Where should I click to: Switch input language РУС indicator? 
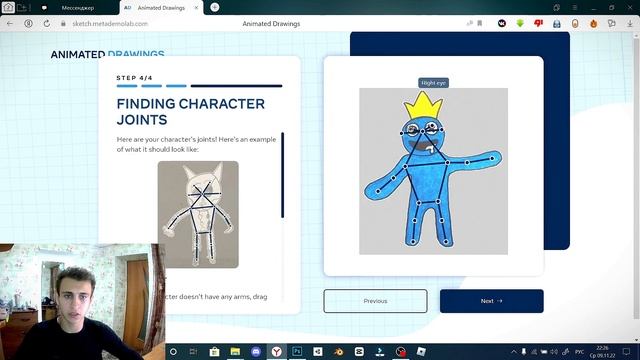pos(580,351)
